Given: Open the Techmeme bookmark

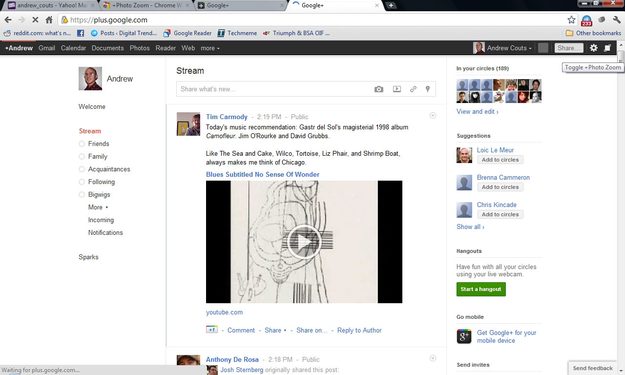Looking at the screenshot, I should click(x=237, y=33).
